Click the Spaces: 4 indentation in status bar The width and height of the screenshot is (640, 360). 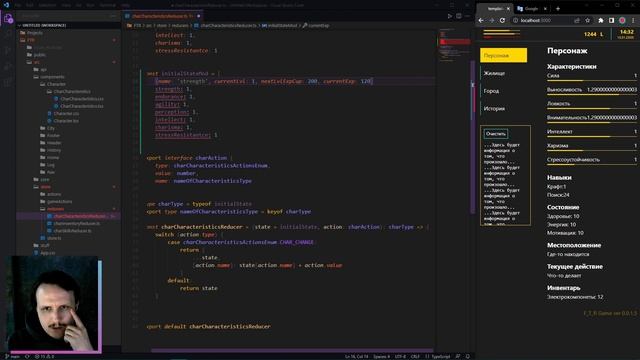(x=381, y=356)
